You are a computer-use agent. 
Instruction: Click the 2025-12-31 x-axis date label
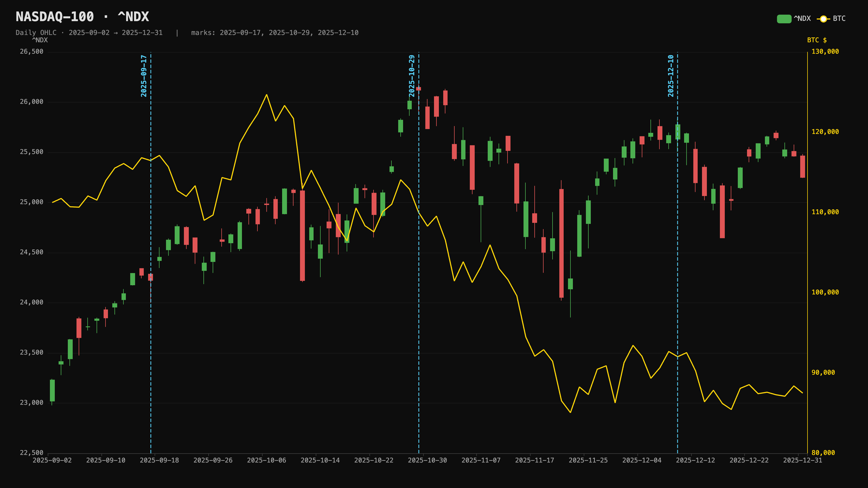[x=803, y=460]
